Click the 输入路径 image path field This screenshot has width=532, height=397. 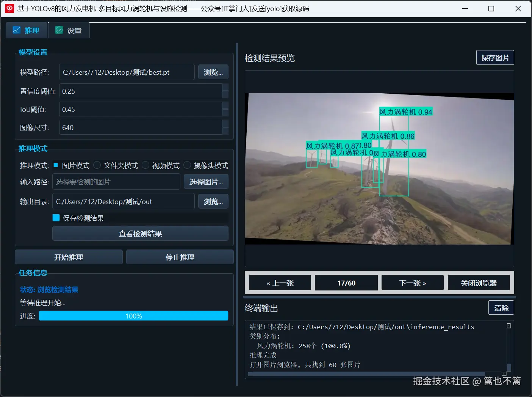[x=116, y=182]
